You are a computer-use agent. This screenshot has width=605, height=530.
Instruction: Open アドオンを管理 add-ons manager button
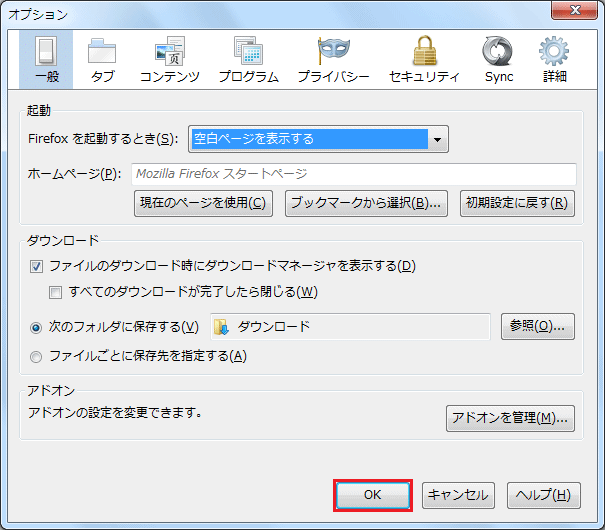point(510,417)
